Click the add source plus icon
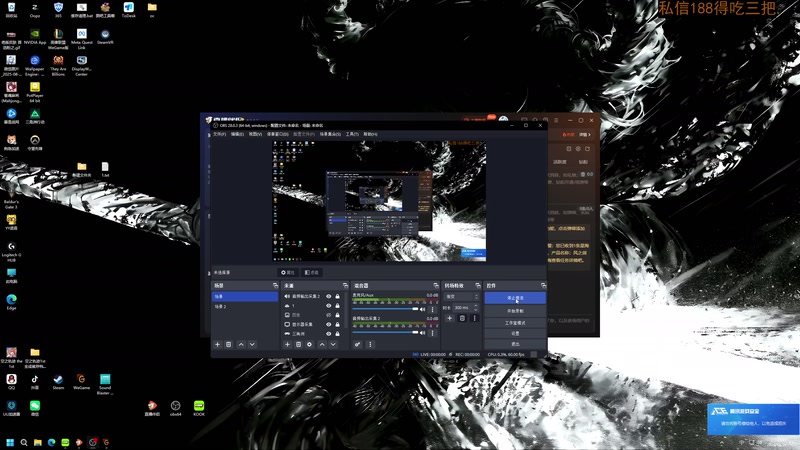The image size is (800, 450). coord(287,344)
